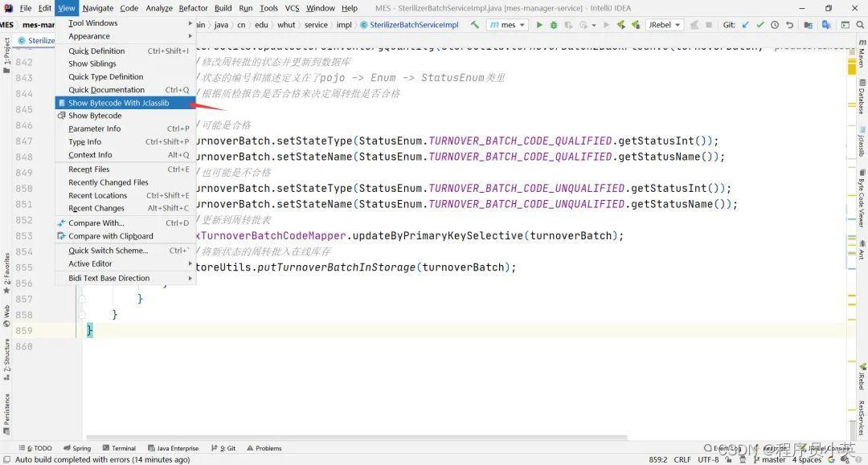Show Git history clock icon
Viewport: 868px width, 465px height.
(x=775, y=25)
